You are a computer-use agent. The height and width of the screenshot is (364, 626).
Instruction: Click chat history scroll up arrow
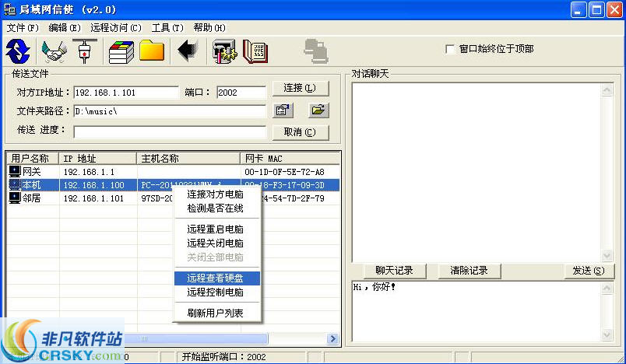pyautogui.click(x=607, y=89)
